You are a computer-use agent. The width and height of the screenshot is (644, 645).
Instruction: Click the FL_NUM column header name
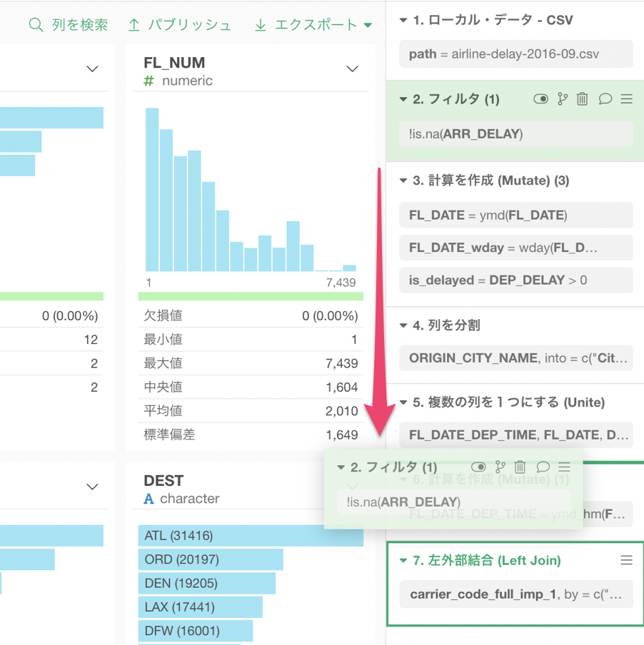pos(174,63)
